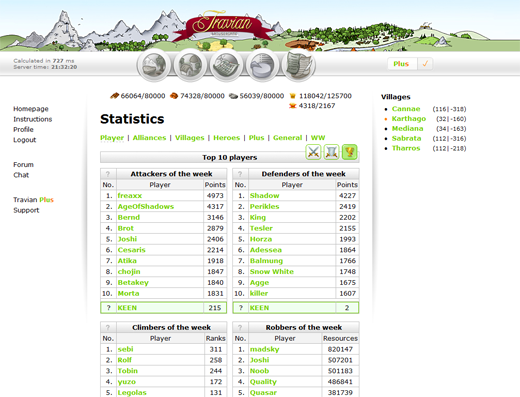Image resolution: width=520 pixels, height=397 pixels.
Task: Open help for Attackers of the week
Action: click(108, 174)
